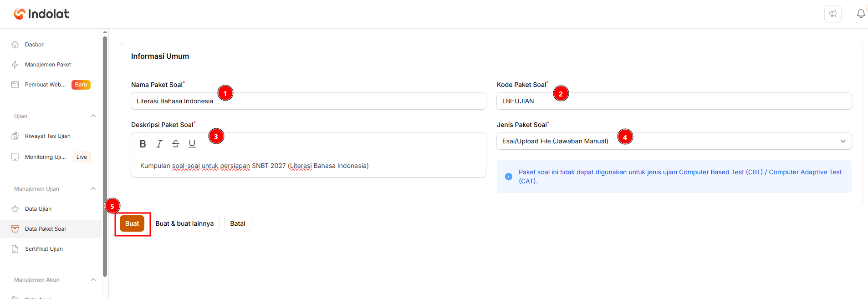Open Manajemen Paket menu item
Image resolution: width=868 pixels, height=299 pixels.
[x=51, y=65]
